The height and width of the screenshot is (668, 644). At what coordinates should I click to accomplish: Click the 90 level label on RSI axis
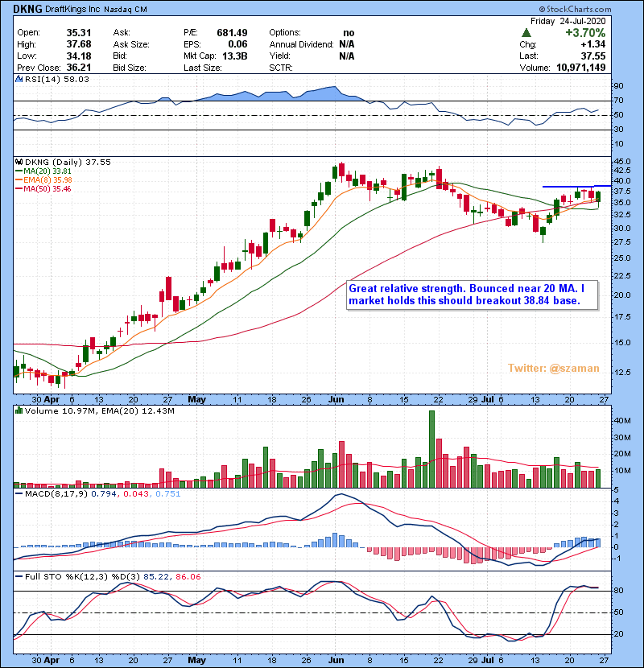pyautogui.click(x=618, y=86)
